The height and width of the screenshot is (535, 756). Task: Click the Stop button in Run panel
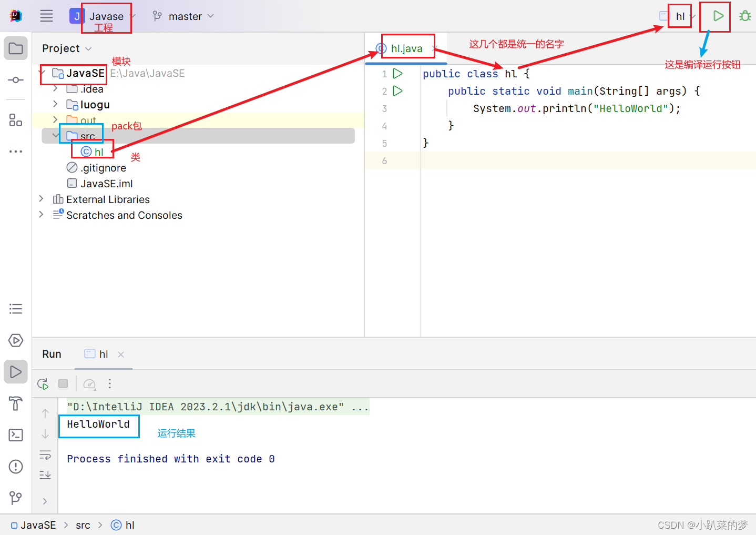[x=63, y=383]
